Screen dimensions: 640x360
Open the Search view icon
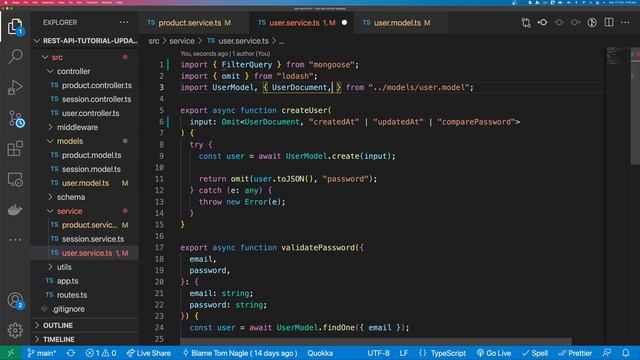pyautogui.click(x=15, y=56)
